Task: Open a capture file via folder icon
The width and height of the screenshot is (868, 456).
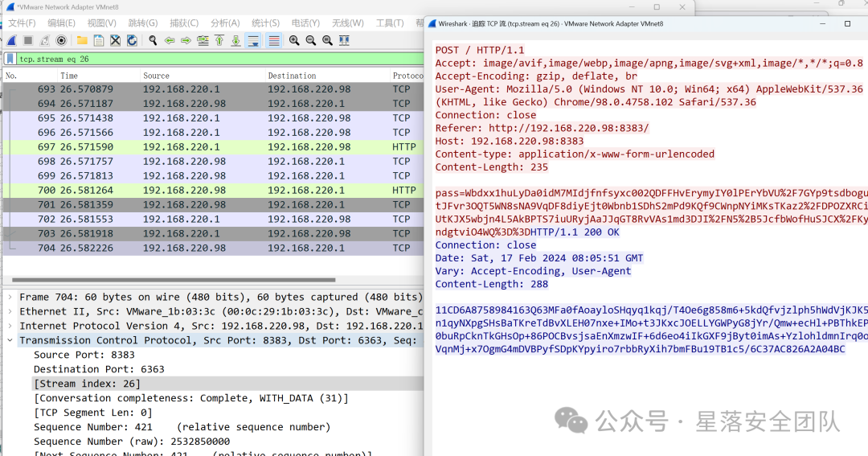Action: pyautogui.click(x=82, y=40)
